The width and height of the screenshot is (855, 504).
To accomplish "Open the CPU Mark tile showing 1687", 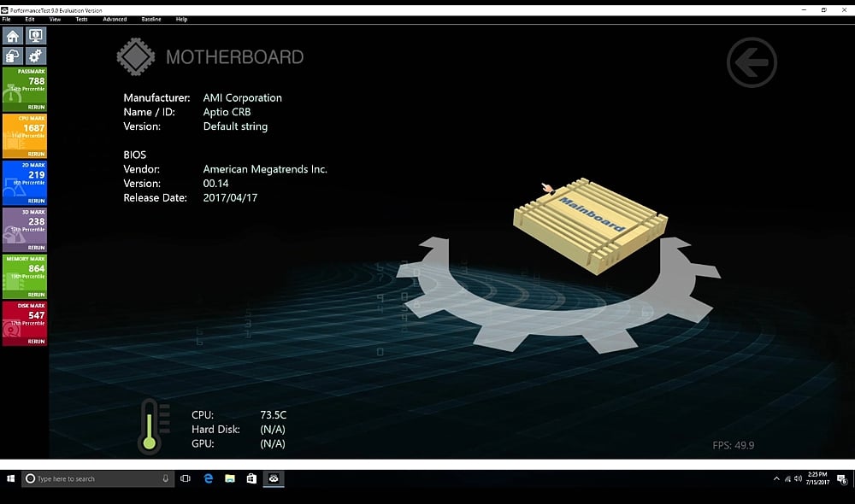I will point(25,136).
